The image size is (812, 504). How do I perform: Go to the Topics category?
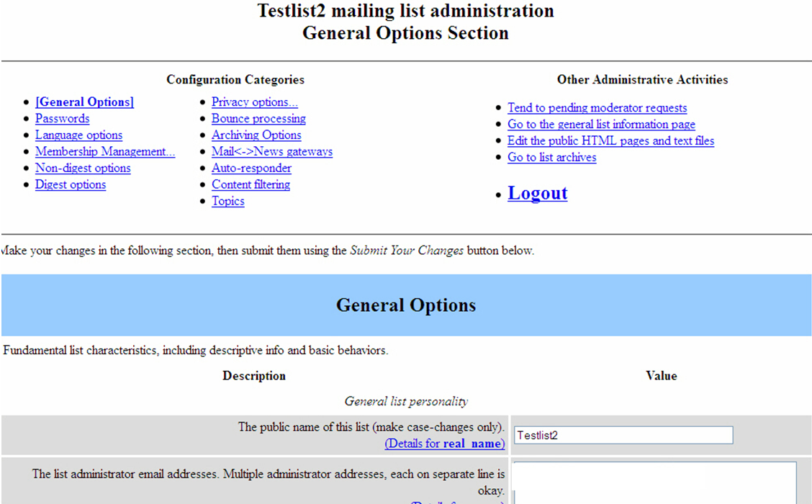pyautogui.click(x=227, y=202)
